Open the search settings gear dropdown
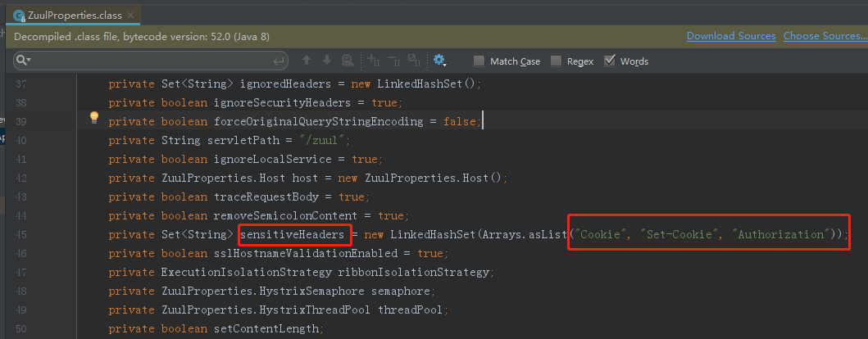This screenshot has height=339, width=868. coord(440,61)
